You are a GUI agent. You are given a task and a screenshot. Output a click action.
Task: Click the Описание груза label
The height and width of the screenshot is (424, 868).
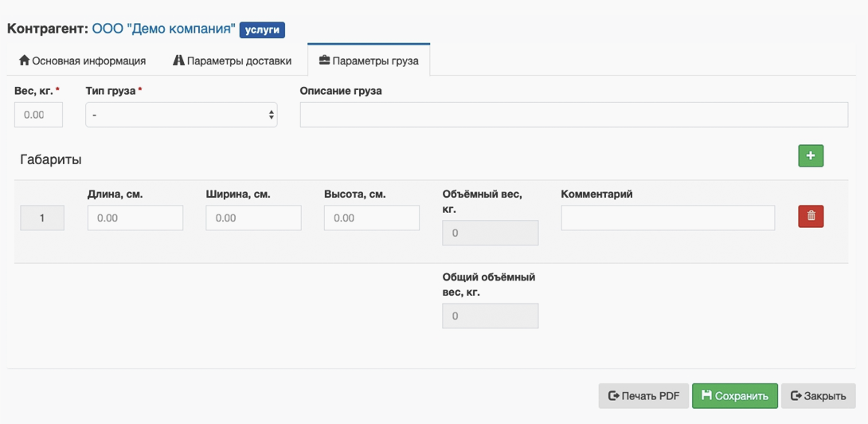341,91
